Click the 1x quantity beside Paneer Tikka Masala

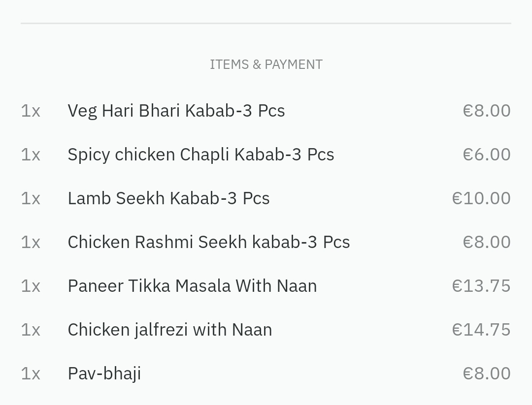[31, 286]
